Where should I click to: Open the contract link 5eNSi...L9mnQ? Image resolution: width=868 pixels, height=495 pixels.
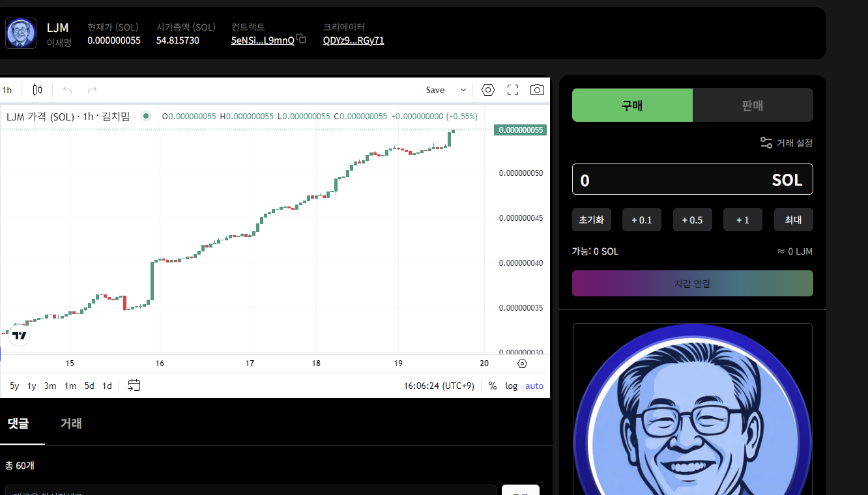(263, 40)
